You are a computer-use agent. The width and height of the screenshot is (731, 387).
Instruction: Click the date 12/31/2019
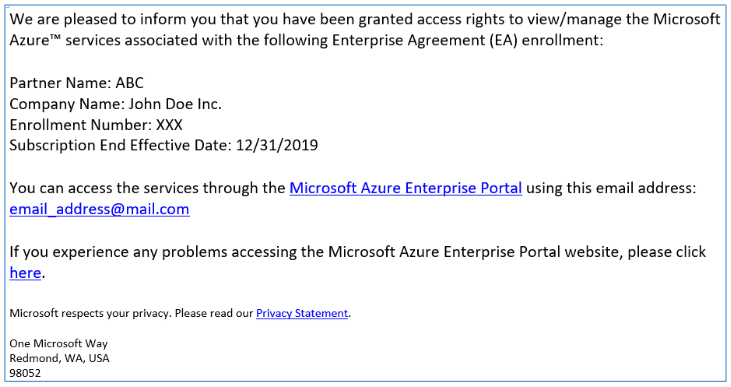pyautogui.click(x=277, y=145)
